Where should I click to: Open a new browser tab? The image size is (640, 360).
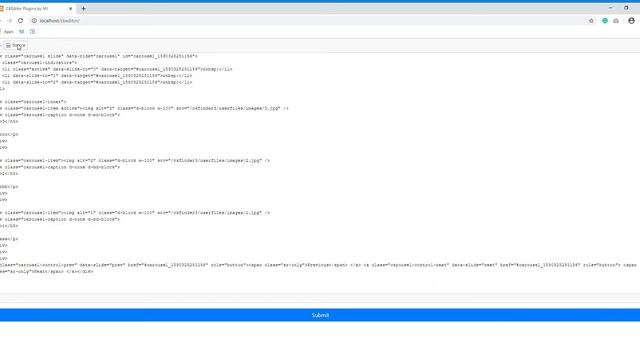(x=83, y=9)
